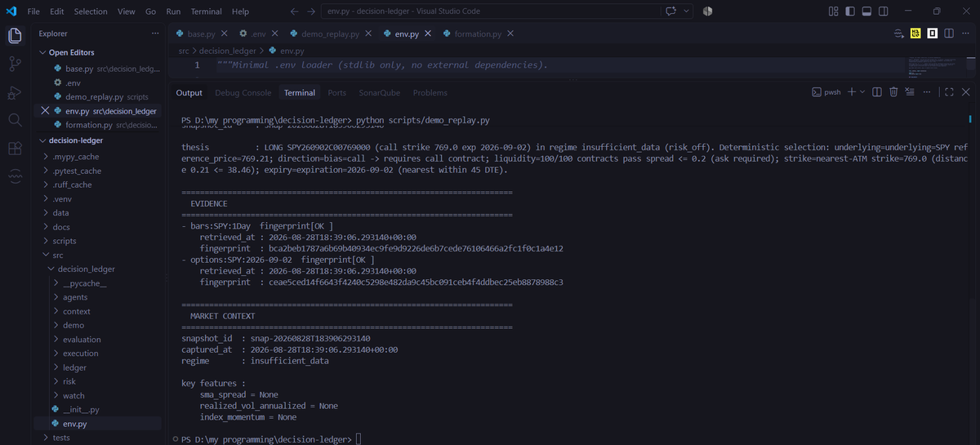The image size is (980, 445).
Task: Close the base.py editor tab
Action: point(225,33)
